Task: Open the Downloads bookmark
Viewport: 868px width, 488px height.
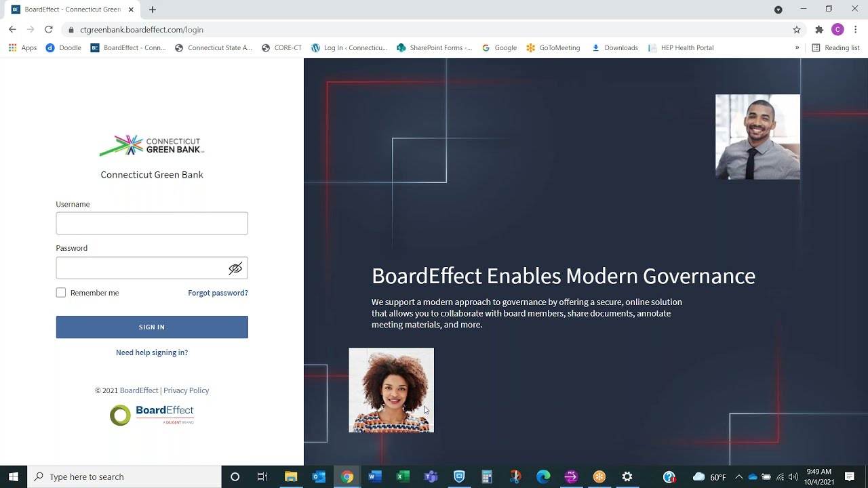Action: pyautogui.click(x=614, y=48)
